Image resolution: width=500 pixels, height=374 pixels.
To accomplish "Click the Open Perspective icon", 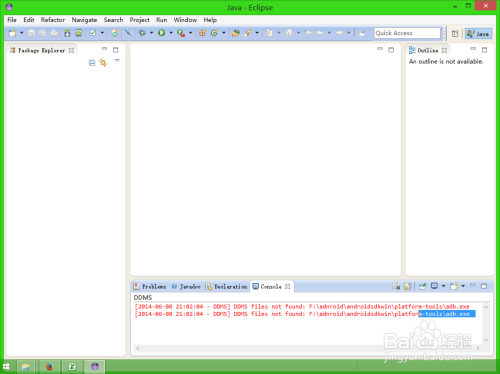I will (x=455, y=33).
